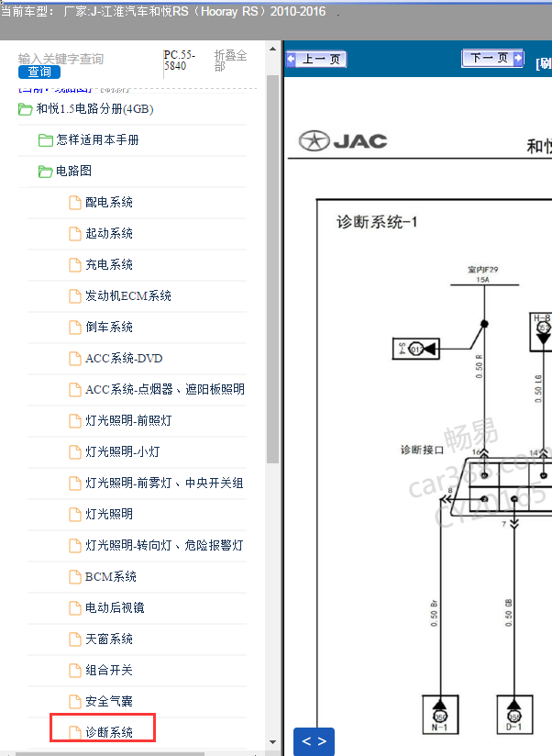Viewport: 552px width, 756px height.
Task: Open 灯光照明-小灯 entry
Action: point(122,451)
